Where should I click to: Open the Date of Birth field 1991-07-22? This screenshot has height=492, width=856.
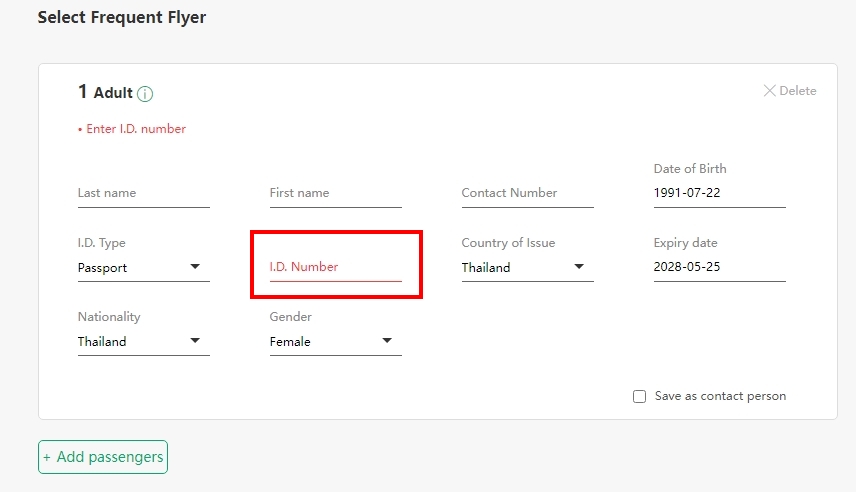pyautogui.click(x=719, y=193)
